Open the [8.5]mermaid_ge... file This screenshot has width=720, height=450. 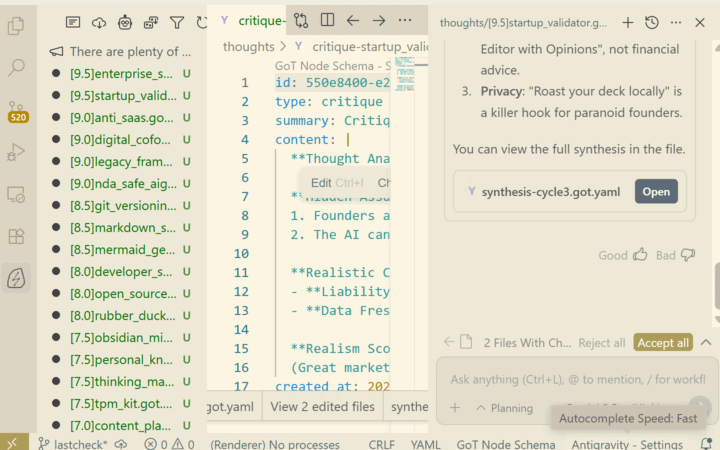click(x=121, y=249)
